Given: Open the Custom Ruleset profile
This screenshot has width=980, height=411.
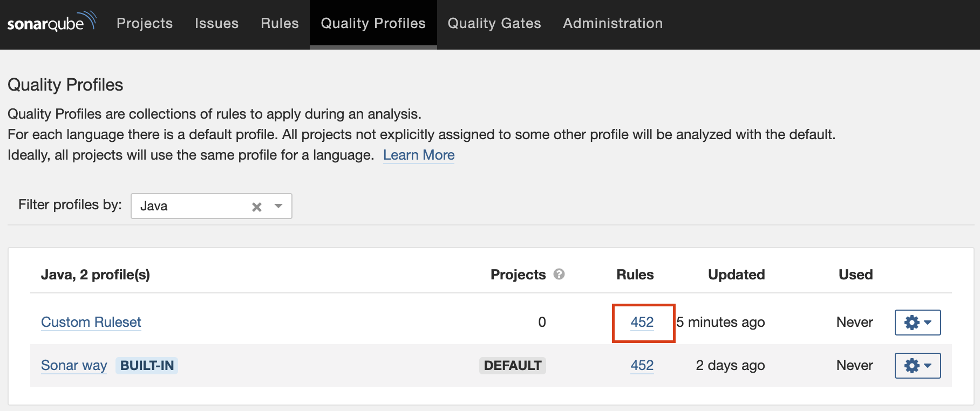Looking at the screenshot, I should 91,322.
